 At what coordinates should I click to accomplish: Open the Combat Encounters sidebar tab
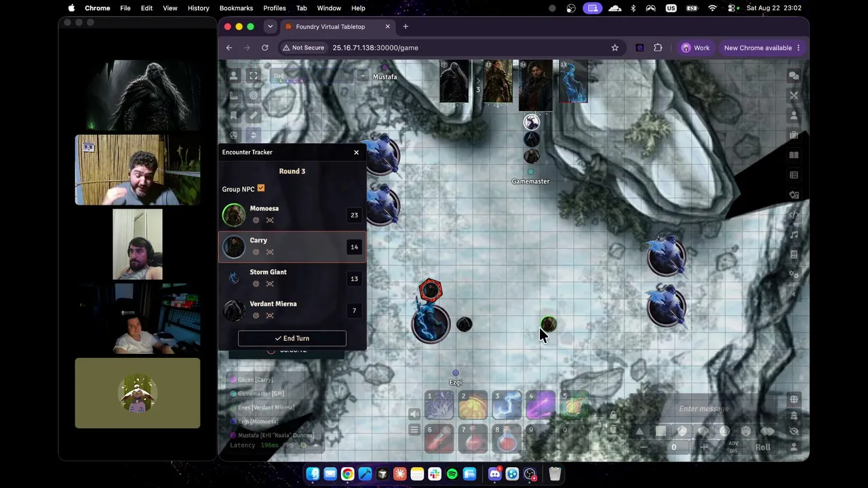pyautogui.click(x=793, y=96)
